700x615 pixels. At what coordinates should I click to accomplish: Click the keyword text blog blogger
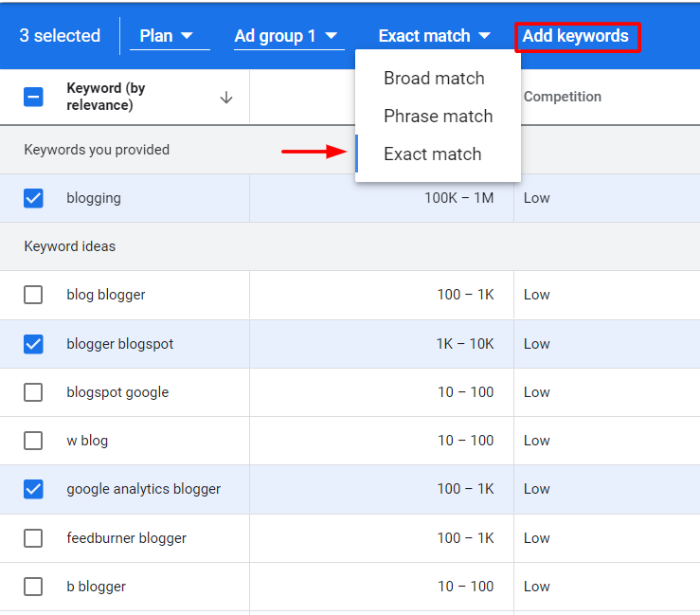(106, 295)
